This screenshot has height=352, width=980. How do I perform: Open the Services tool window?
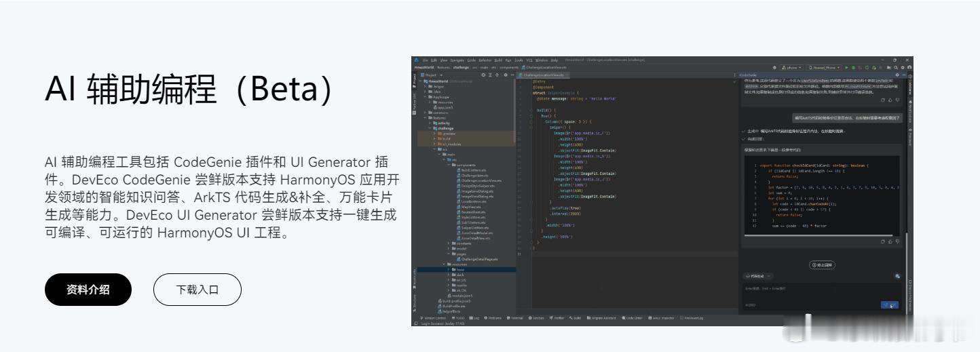536,318
